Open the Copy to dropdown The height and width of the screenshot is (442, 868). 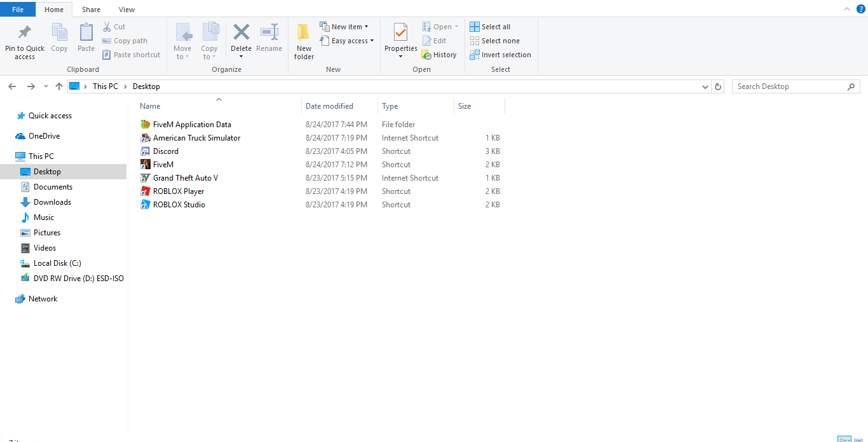[209, 53]
